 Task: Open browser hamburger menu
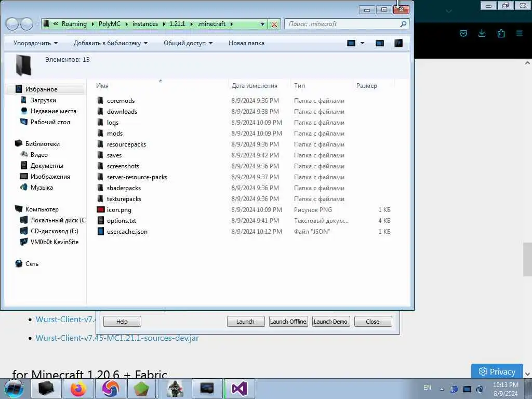pyautogui.click(x=520, y=33)
